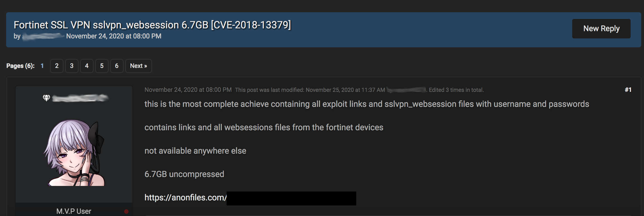644x216 pixels.
Task: Click the blurred editor name in modified note
Action: (x=407, y=90)
